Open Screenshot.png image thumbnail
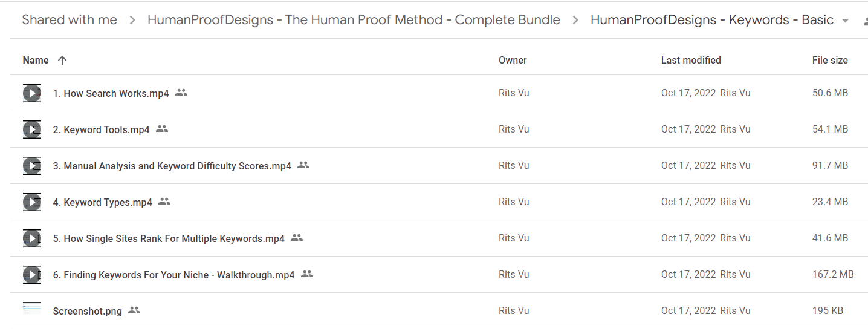Screen dimensions: 868x331 [x=32, y=309]
